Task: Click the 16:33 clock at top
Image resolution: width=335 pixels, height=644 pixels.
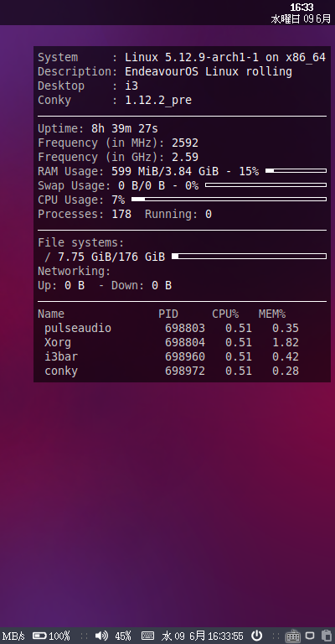Action: pos(301,7)
